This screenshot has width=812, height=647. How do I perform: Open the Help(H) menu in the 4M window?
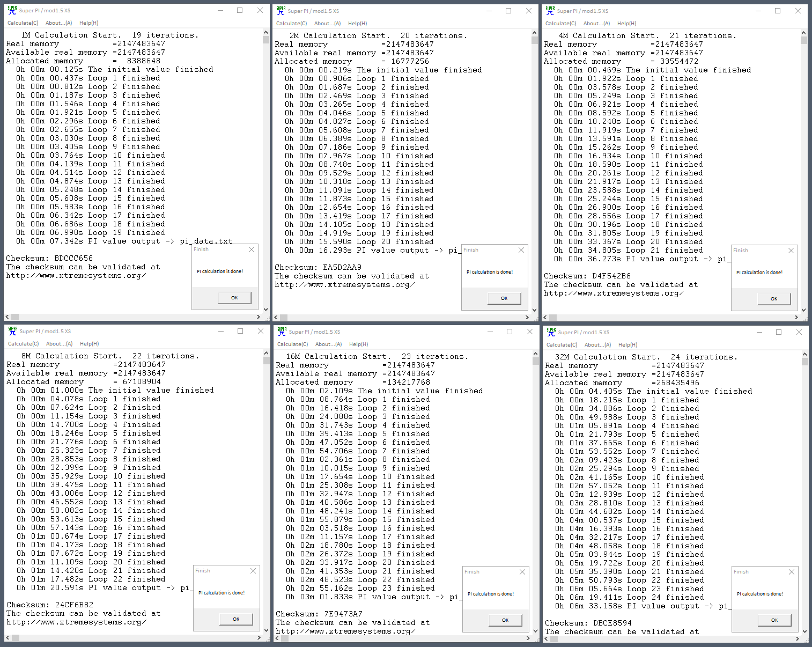(627, 24)
